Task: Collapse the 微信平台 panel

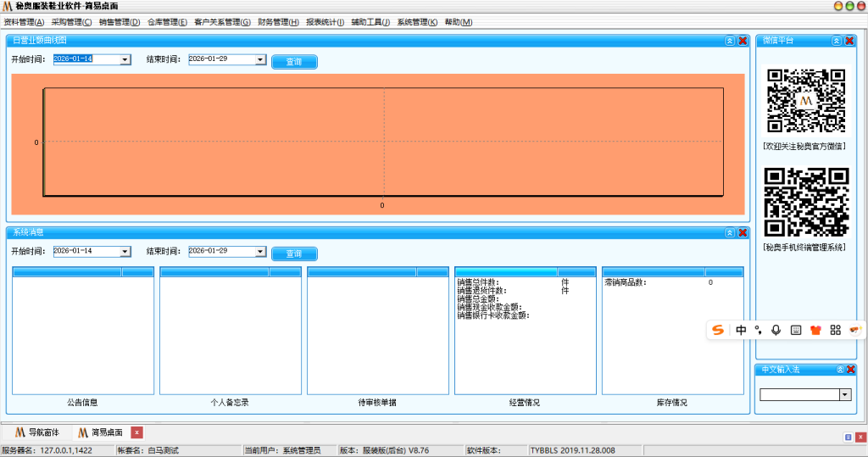Action: coord(837,41)
